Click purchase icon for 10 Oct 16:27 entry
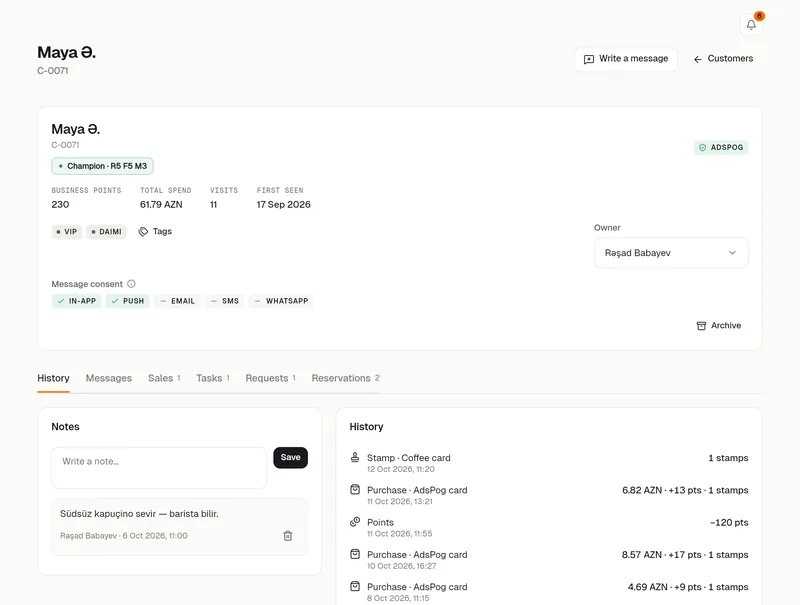Image resolution: width=800 pixels, height=605 pixels. point(355,554)
